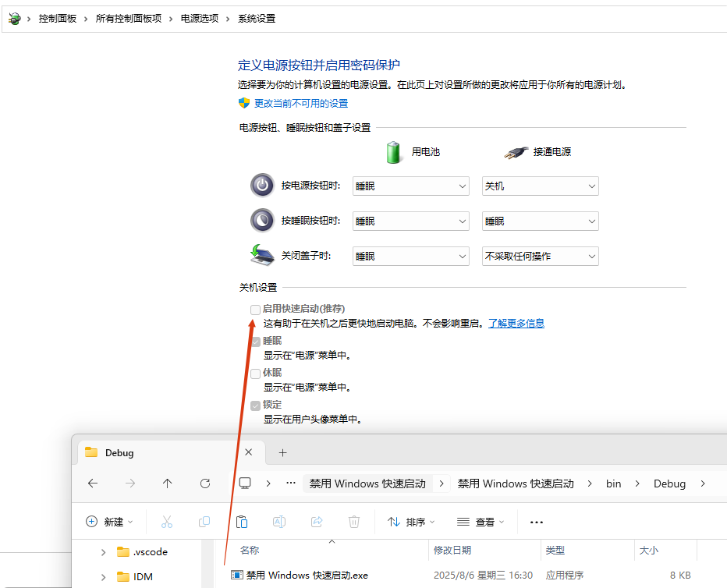The width and height of the screenshot is (727, 588).
Task: Expand chevron after Debug in address bar
Action: [x=703, y=484]
